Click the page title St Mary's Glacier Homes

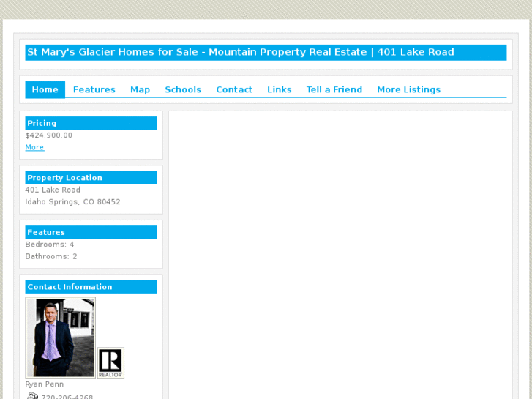[x=240, y=52]
